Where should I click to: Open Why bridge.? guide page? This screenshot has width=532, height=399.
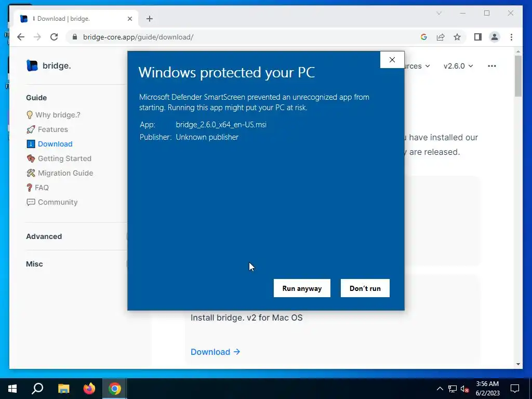(54, 115)
